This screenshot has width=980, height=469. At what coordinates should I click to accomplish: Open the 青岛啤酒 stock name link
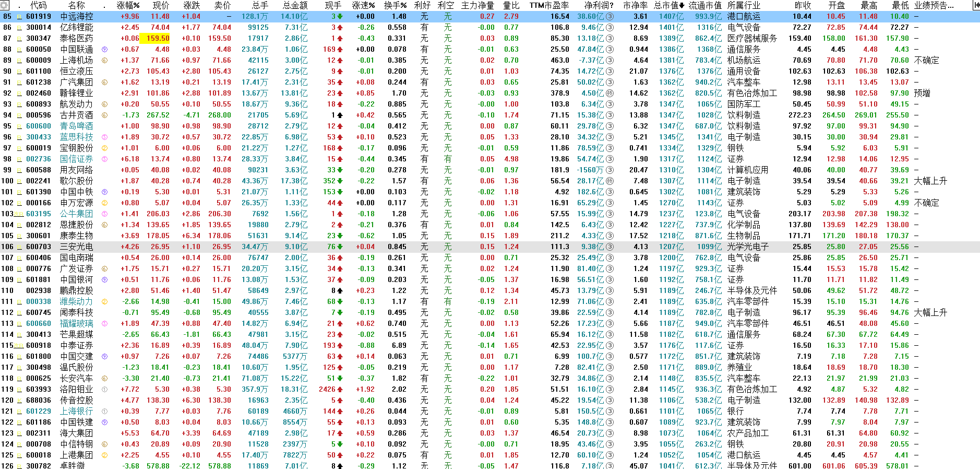coord(76,126)
